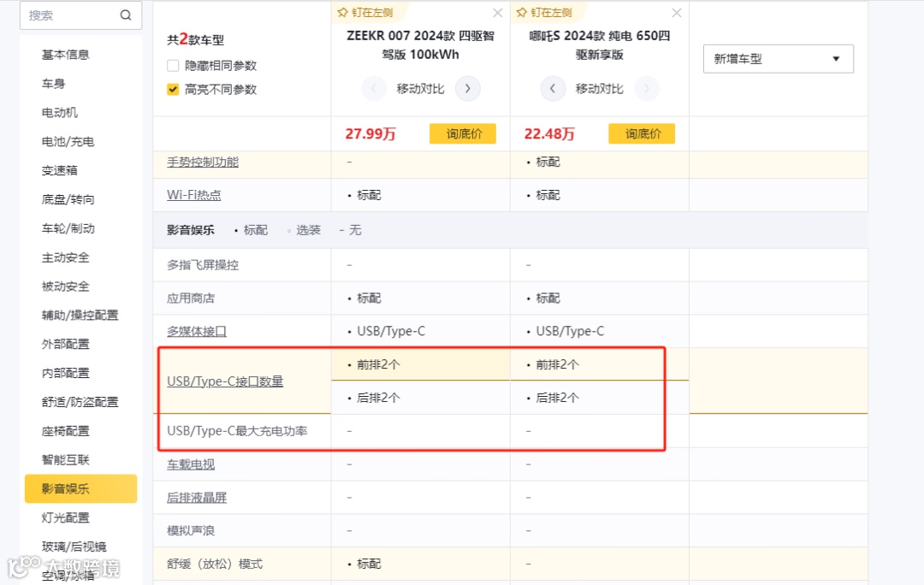Click the 模拟声浪 row label

click(191, 530)
